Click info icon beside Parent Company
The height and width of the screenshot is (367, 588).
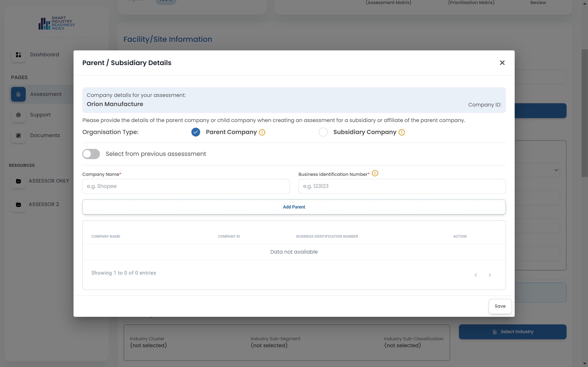pyautogui.click(x=262, y=132)
